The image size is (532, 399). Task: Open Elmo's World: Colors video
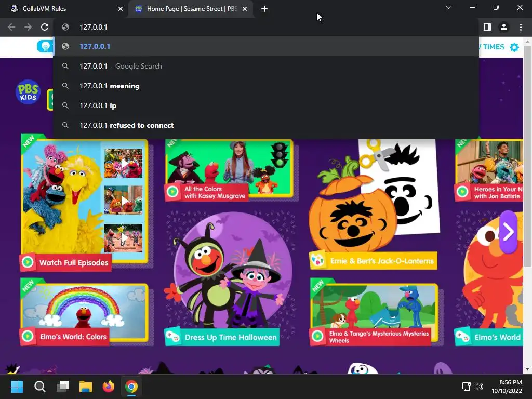84,312
